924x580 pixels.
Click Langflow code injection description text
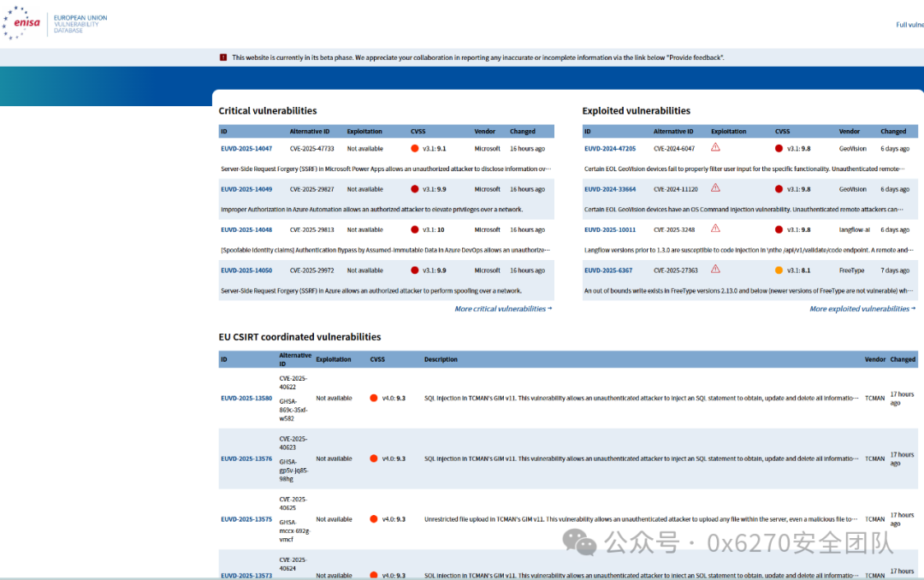coord(749,250)
